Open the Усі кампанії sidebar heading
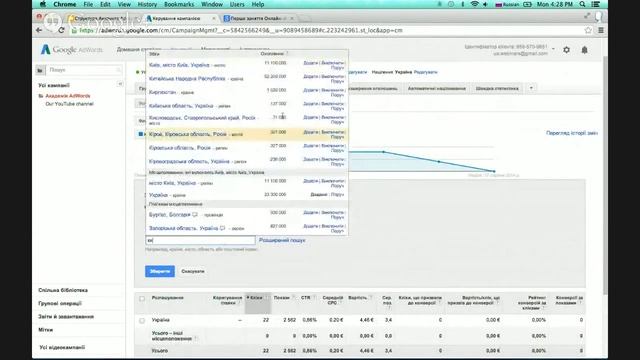This screenshot has width=640, height=360. click(x=54, y=86)
